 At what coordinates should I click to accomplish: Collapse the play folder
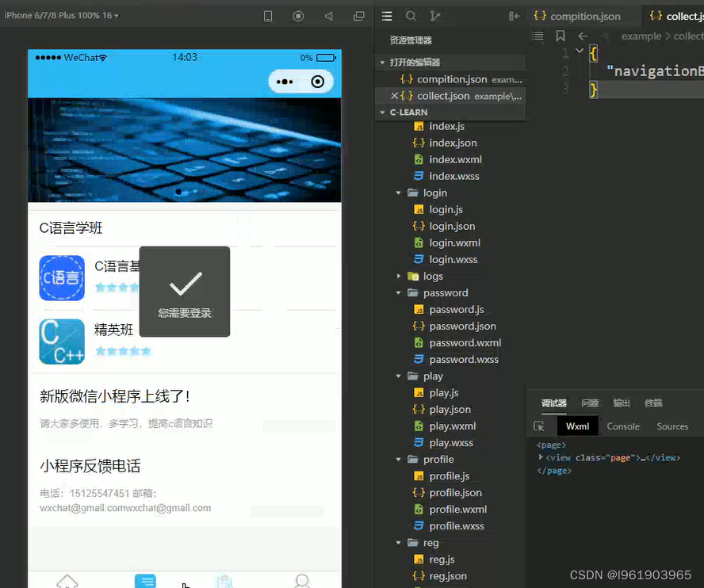click(398, 376)
